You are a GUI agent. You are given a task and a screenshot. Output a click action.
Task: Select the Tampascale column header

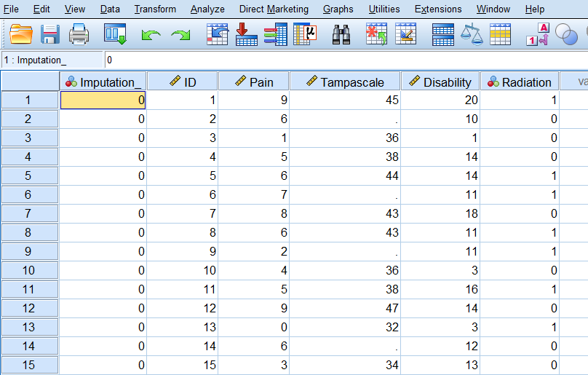click(345, 82)
